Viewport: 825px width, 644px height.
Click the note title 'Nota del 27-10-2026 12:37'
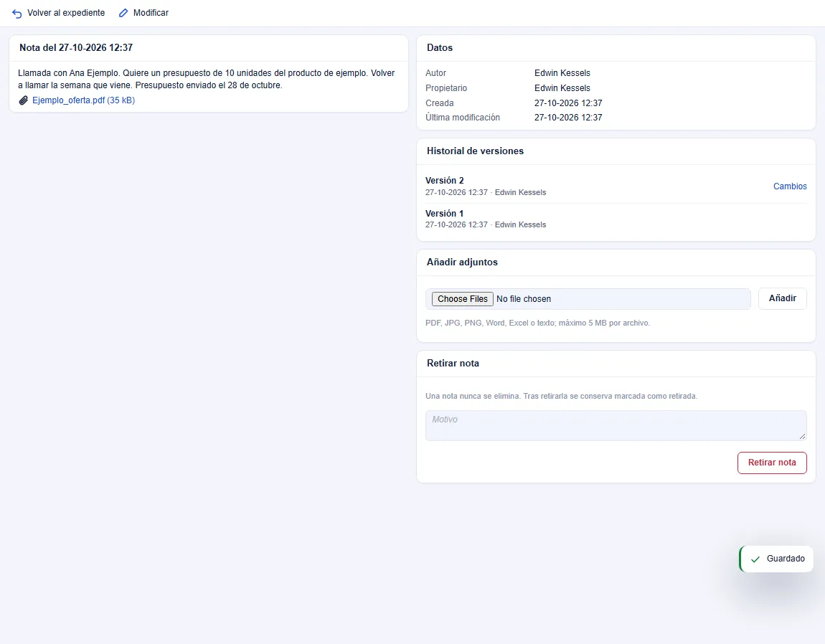click(x=76, y=48)
